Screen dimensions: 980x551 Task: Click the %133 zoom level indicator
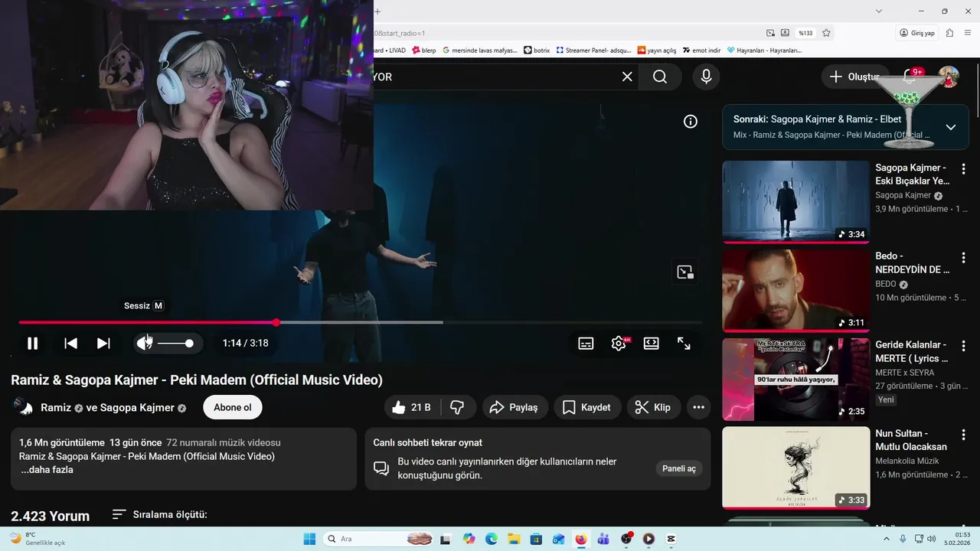[x=805, y=33]
